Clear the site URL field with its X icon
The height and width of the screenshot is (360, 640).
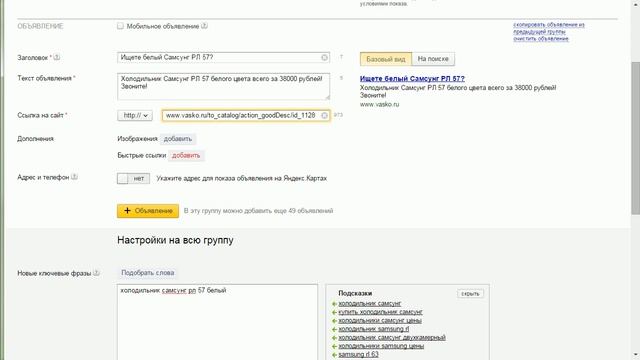point(324,116)
